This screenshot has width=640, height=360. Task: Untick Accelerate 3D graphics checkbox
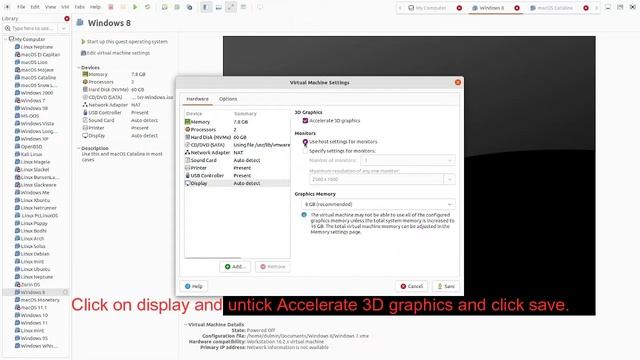(305, 121)
